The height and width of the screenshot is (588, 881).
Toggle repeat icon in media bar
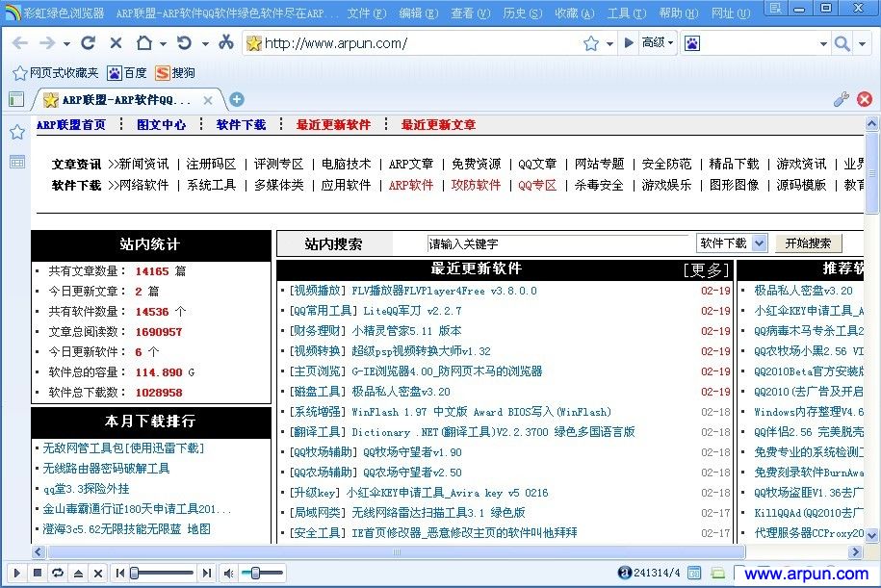coord(58,573)
